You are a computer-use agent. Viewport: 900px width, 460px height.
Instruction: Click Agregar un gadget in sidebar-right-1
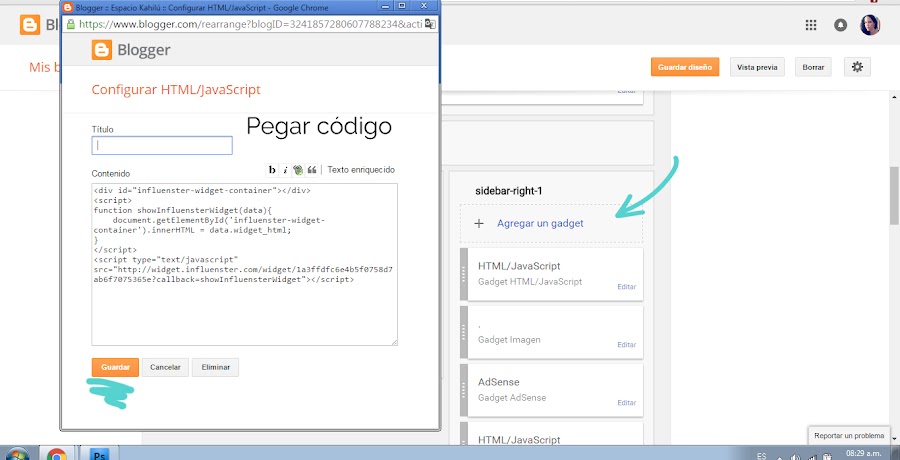[540, 223]
